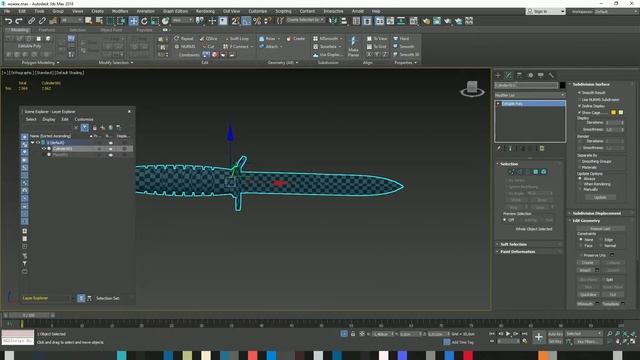
Task: Select When Rendering update option
Action: pos(580,184)
